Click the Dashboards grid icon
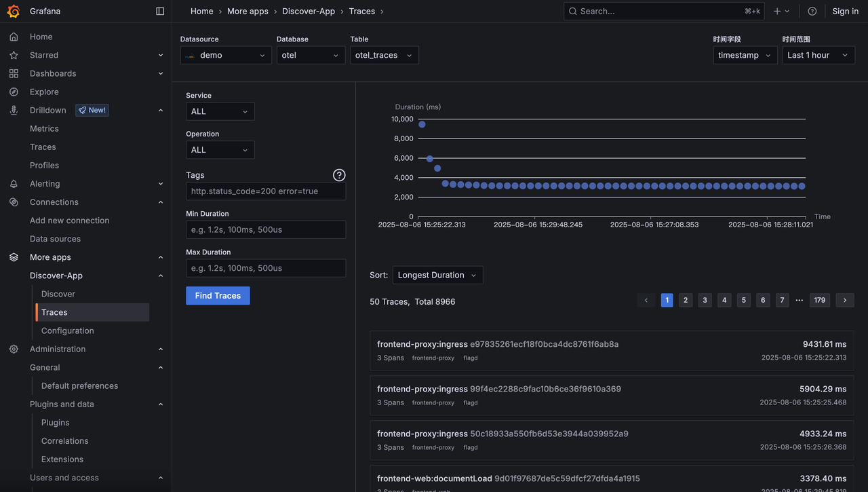The image size is (868, 492). (14, 73)
